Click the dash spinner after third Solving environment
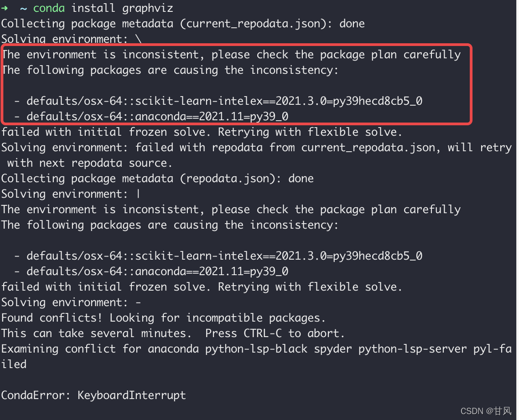Viewport: 519px width, 420px height. pyautogui.click(x=139, y=302)
